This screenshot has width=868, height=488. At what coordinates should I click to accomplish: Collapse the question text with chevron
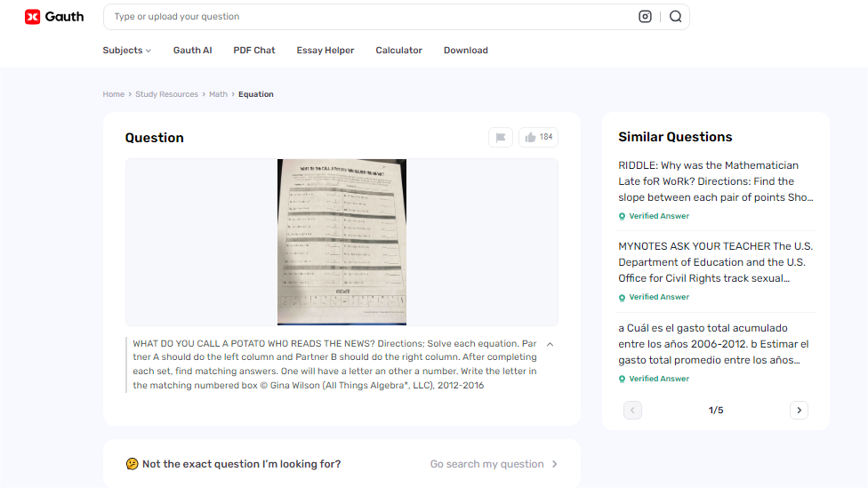pyautogui.click(x=550, y=344)
